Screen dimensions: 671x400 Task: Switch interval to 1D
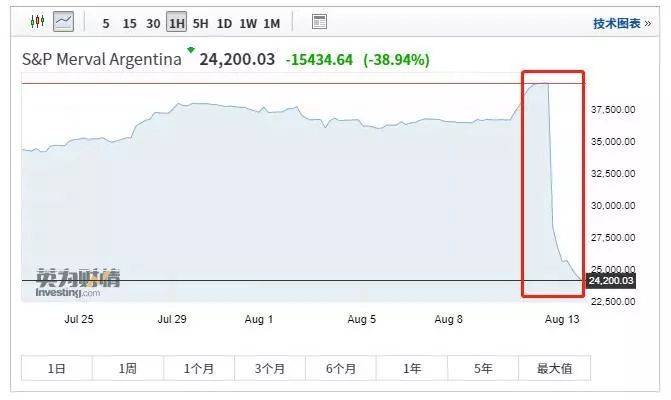[x=225, y=22]
